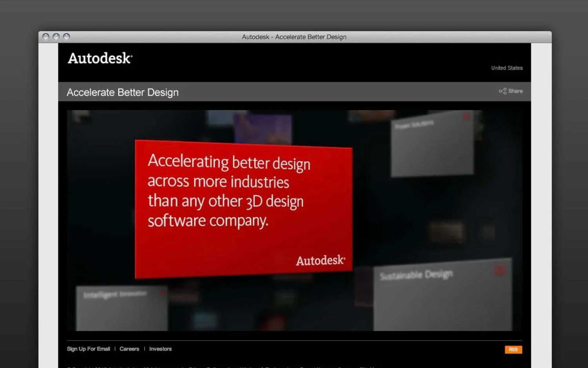Open the Sign Up For Email link
The width and height of the screenshot is (588, 368).
88,349
